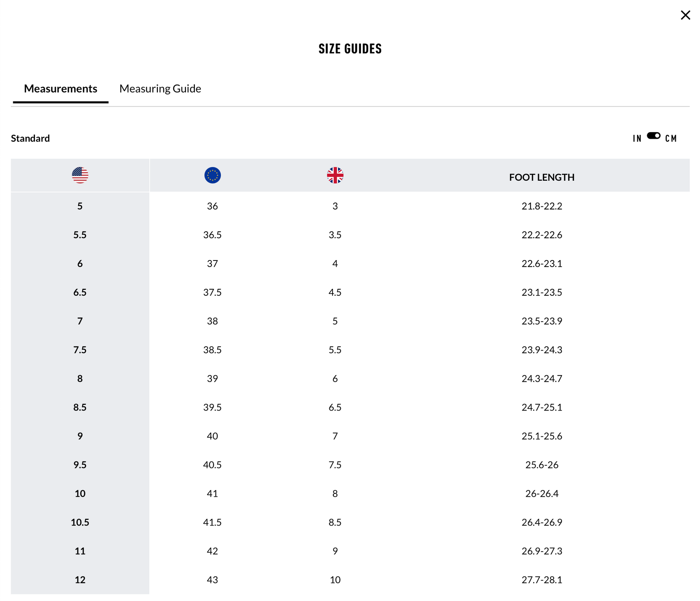This screenshot has height=601, width=700.
Task: Click EU size 41.5 cell
Action: (212, 522)
